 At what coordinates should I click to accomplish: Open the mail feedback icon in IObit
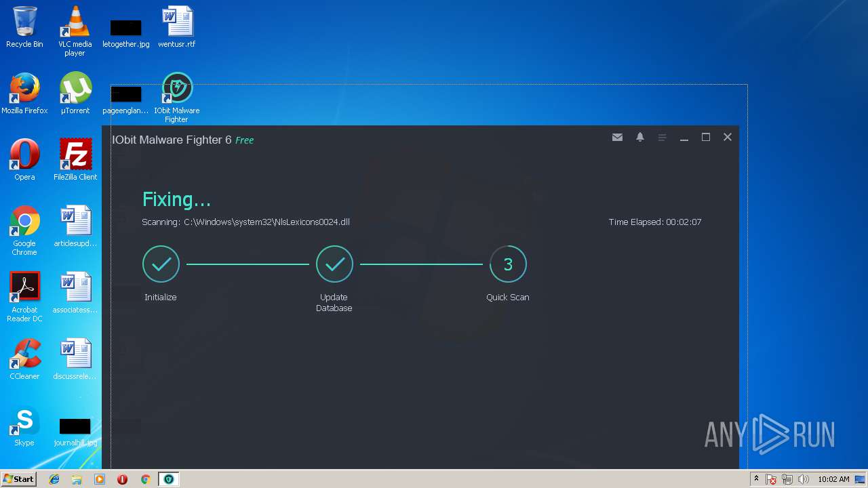(617, 137)
